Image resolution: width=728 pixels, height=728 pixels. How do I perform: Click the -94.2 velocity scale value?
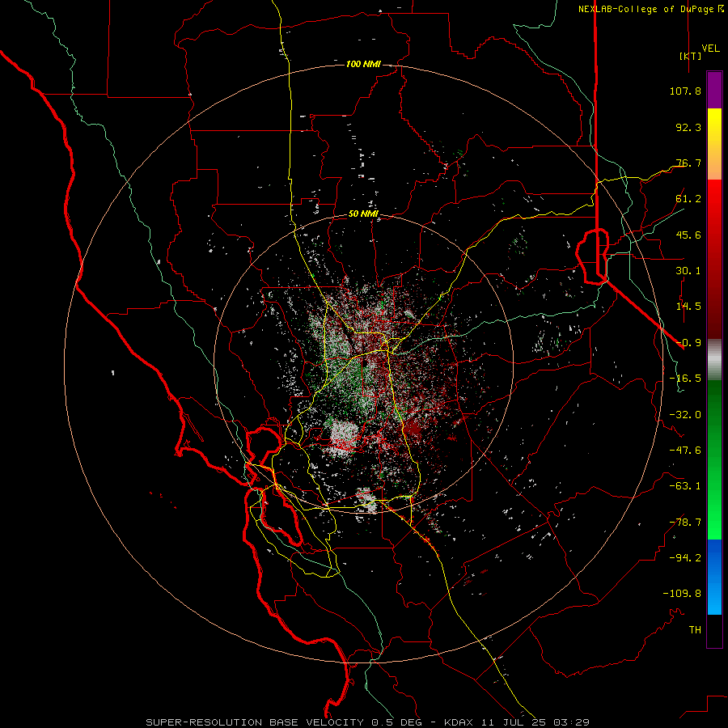point(685,558)
